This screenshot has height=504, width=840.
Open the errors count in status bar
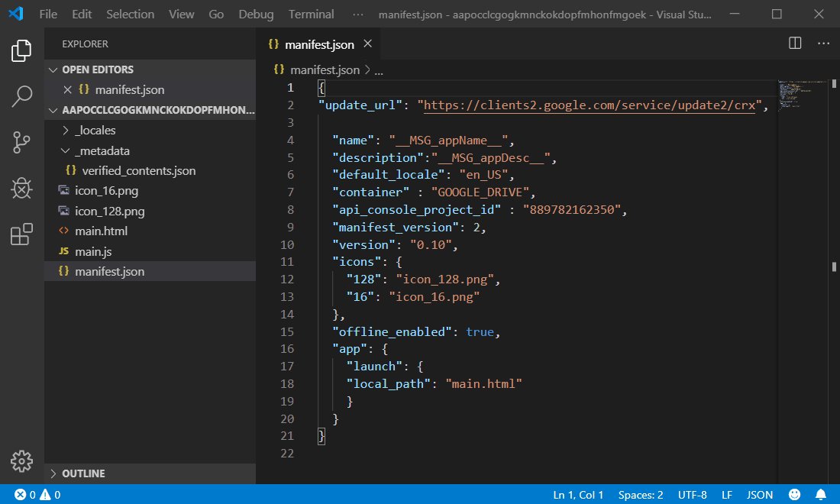pos(25,494)
